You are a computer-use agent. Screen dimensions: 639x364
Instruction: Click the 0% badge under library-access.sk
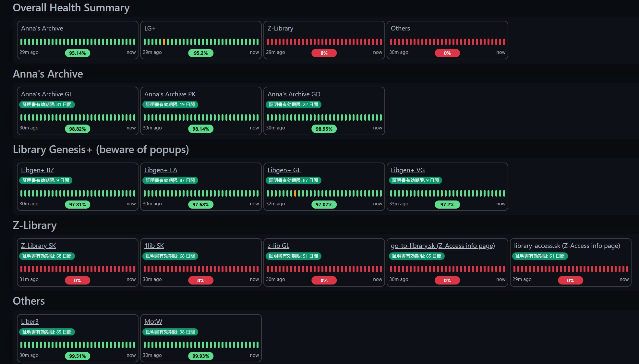click(x=571, y=280)
